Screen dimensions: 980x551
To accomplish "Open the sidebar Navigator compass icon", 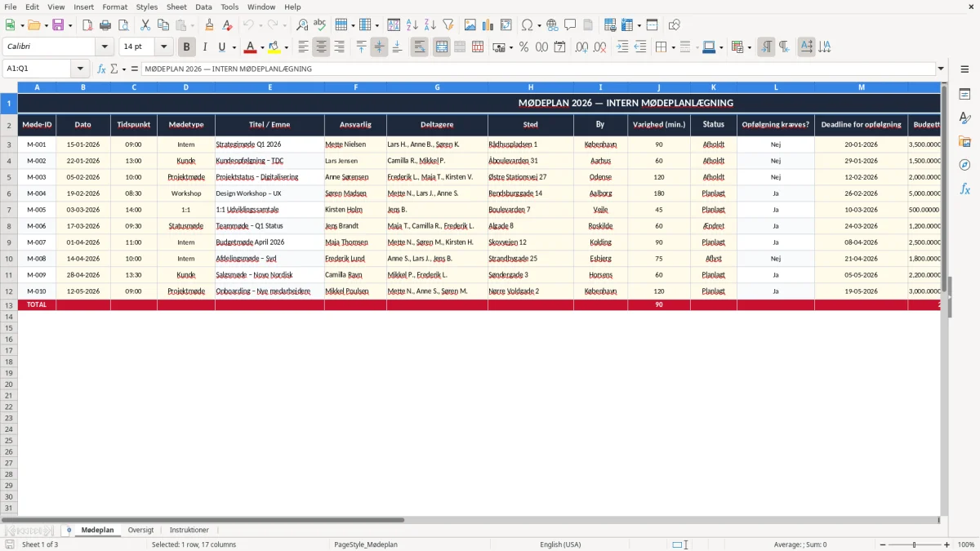I will [964, 165].
